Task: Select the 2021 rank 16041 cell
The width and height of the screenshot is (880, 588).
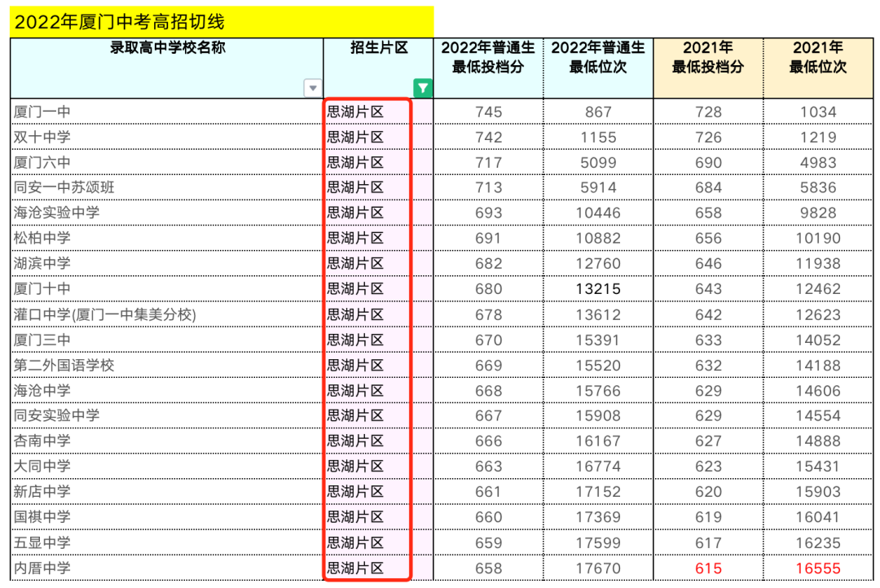Action: (x=818, y=517)
